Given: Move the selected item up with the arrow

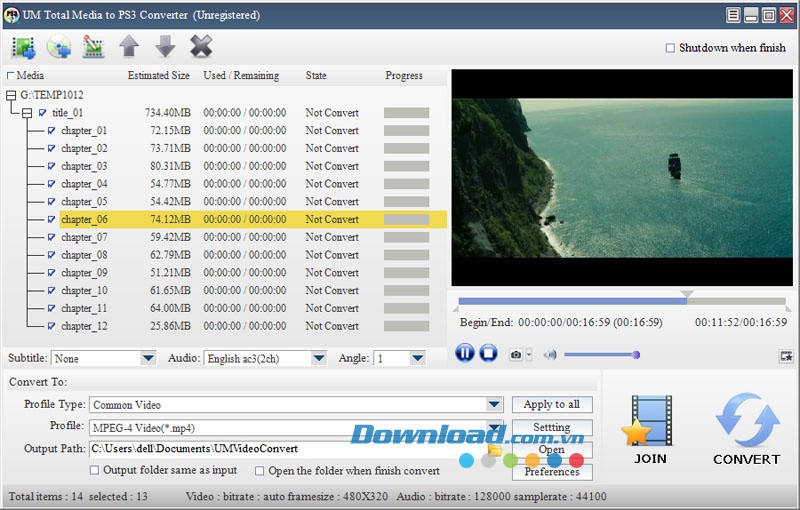Looking at the screenshot, I should 129,46.
